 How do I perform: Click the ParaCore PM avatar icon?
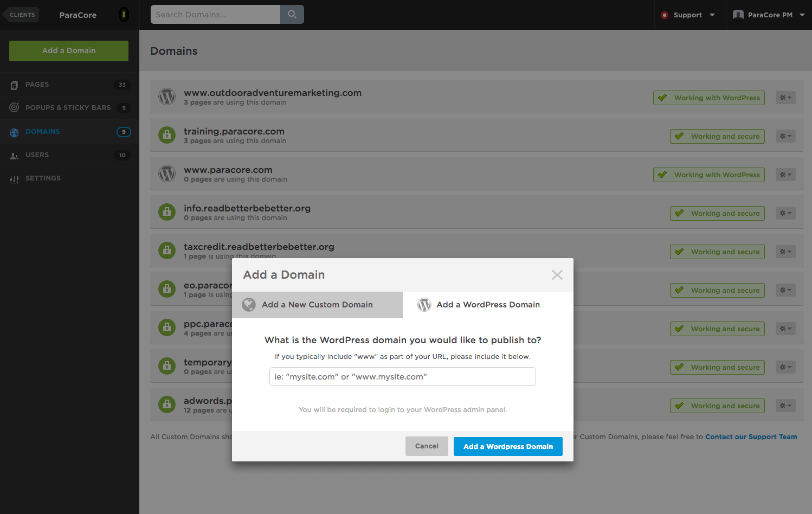pyautogui.click(x=738, y=15)
